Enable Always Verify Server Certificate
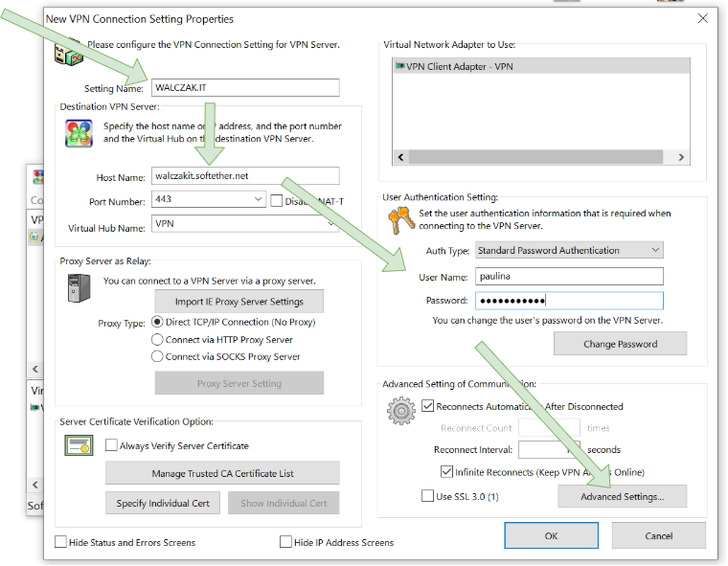 tap(111, 445)
